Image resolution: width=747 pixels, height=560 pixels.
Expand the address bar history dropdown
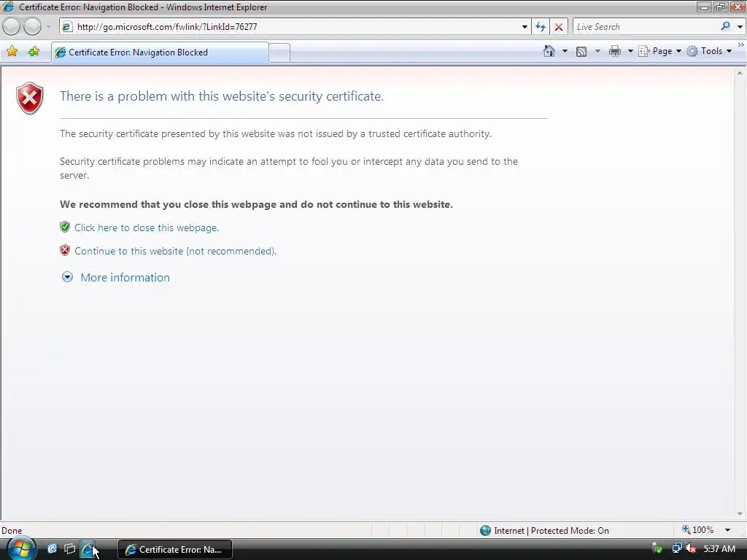click(525, 27)
